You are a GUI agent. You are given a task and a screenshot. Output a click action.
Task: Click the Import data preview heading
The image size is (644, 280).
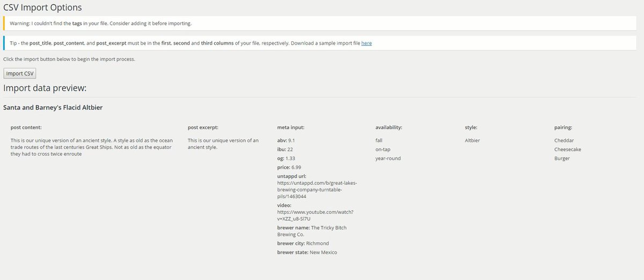tap(45, 88)
